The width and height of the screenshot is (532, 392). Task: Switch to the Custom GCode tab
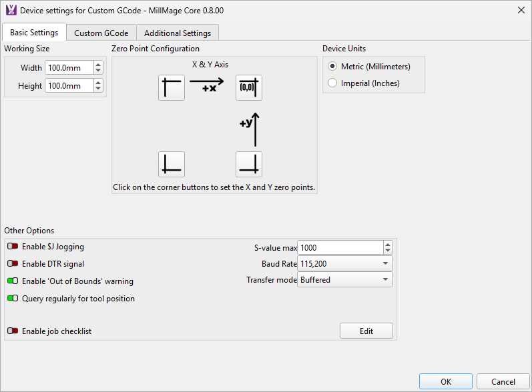[101, 33]
